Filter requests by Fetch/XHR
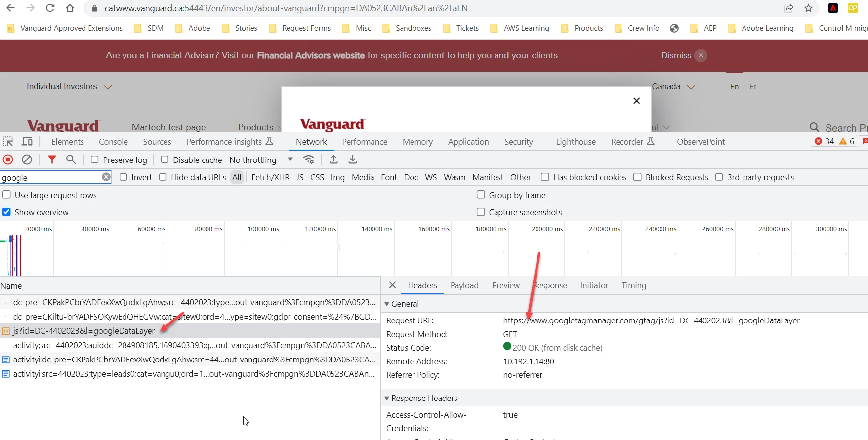Image resolution: width=868 pixels, height=440 pixels. (271, 177)
